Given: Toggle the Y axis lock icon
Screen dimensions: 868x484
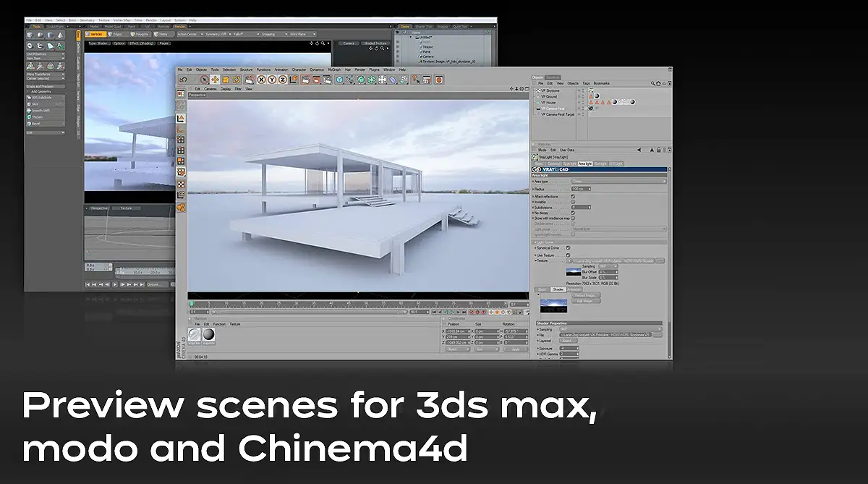Looking at the screenshot, I should pyautogui.click(x=272, y=80).
